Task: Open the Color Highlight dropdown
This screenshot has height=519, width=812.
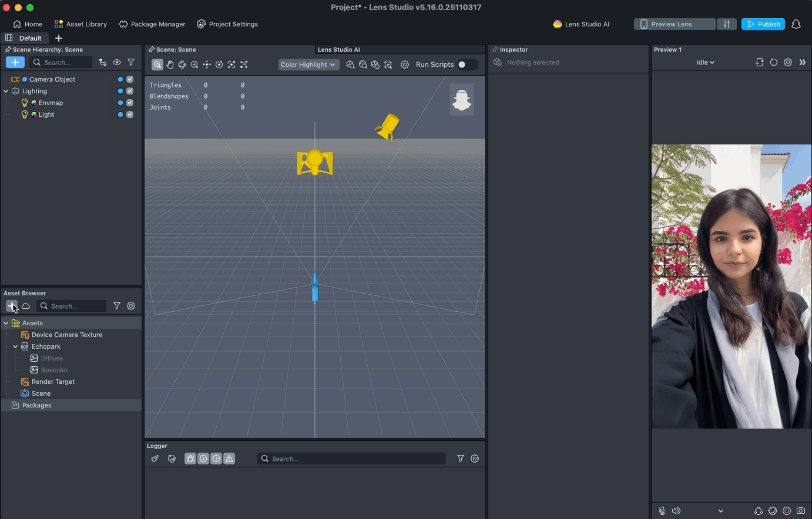Action: coord(308,65)
